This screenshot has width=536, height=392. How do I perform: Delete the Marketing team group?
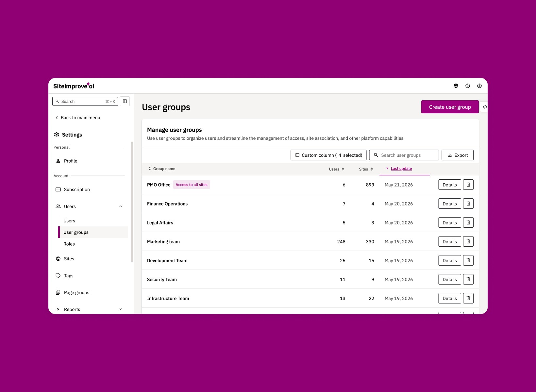pyautogui.click(x=468, y=241)
